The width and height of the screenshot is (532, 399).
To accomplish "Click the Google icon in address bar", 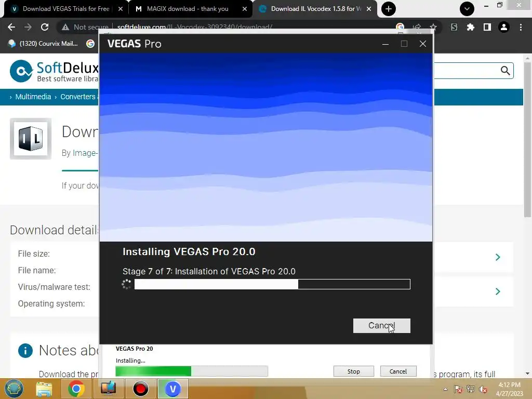I will 400,27.
